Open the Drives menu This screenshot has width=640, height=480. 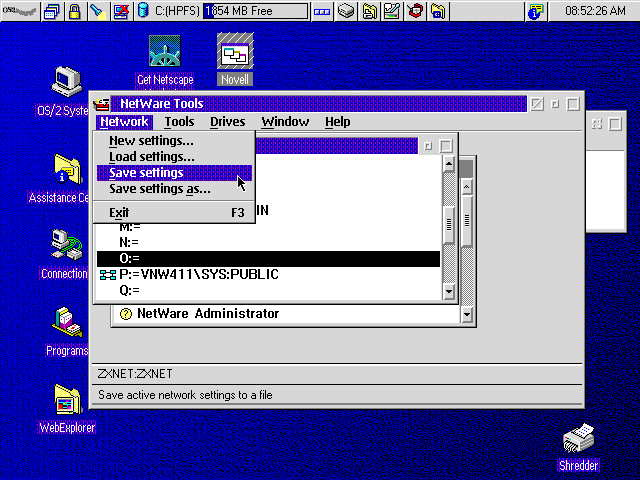pos(228,122)
